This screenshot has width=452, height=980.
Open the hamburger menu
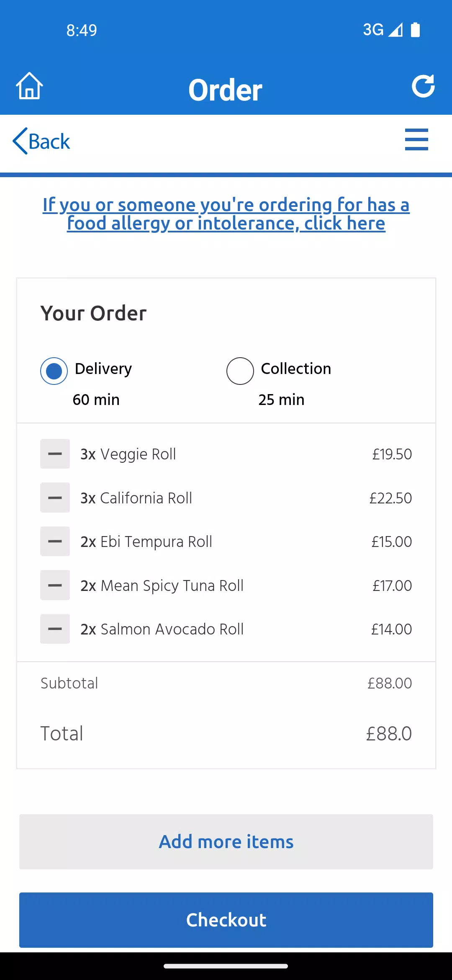(416, 139)
